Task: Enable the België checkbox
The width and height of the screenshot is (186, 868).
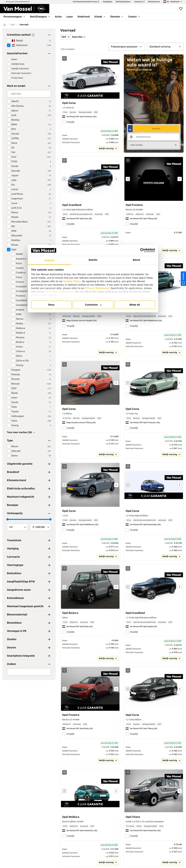Action: coord(9,41)
